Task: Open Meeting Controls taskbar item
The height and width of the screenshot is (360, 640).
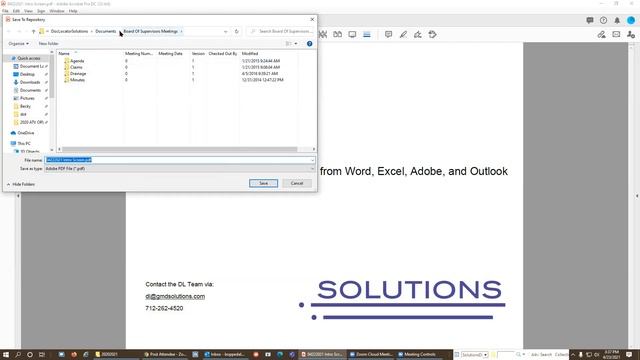Action: (417, 355)
